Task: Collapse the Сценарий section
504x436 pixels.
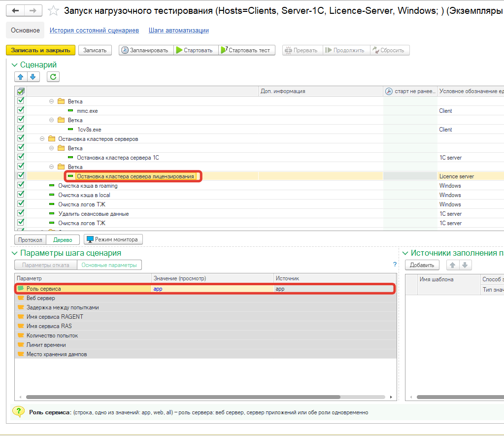Action: pyautogui.click(x=14, y=65)
